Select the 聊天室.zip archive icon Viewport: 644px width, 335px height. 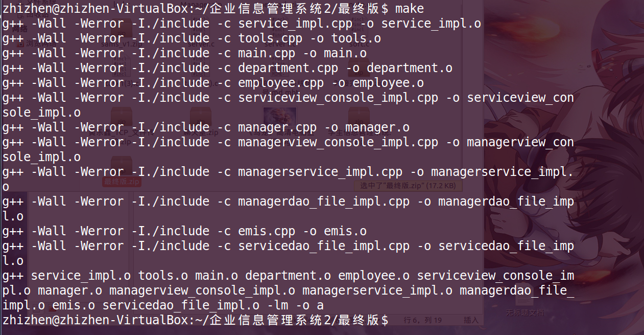(200, 123)
